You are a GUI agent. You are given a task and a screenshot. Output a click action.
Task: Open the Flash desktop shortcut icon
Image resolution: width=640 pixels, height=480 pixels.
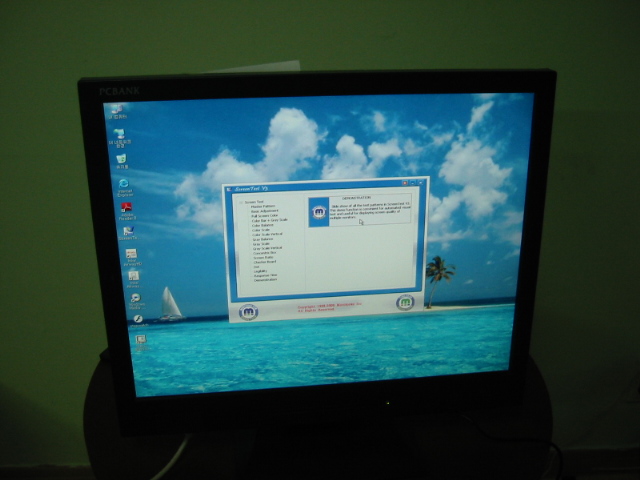point(138,319)
